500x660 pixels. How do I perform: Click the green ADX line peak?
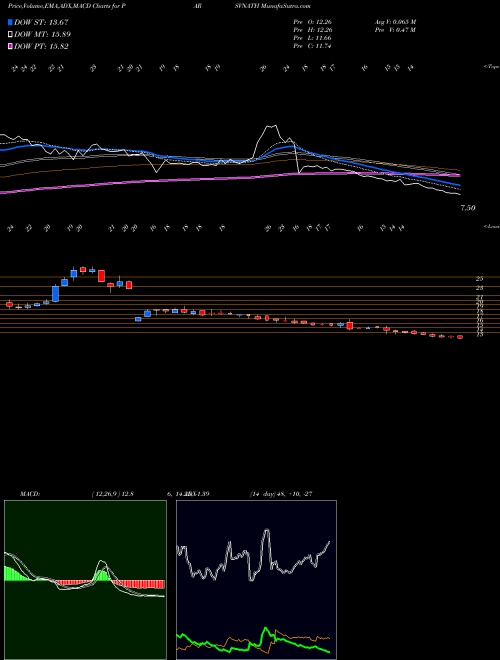click(x=265, y=629)
